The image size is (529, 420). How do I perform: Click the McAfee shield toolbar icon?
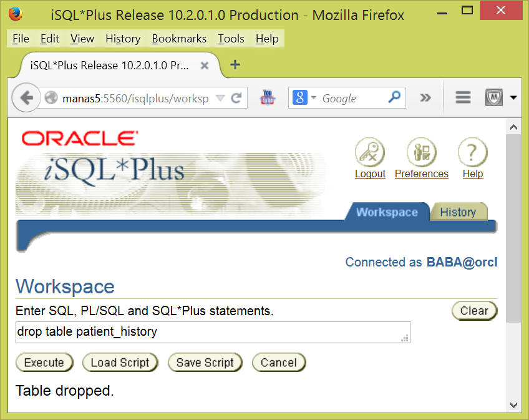pos(494,97)
